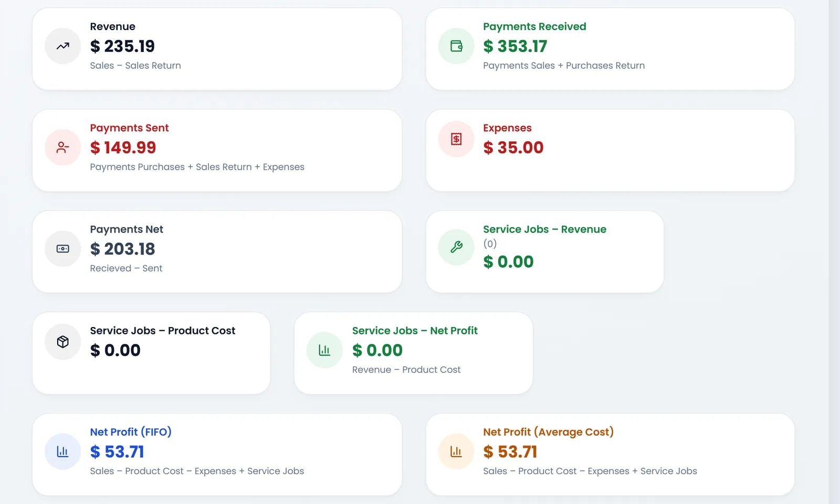The image size is (840, 504).
Task: Click the Payments Net heading
Action: click(x=127, y=229)
